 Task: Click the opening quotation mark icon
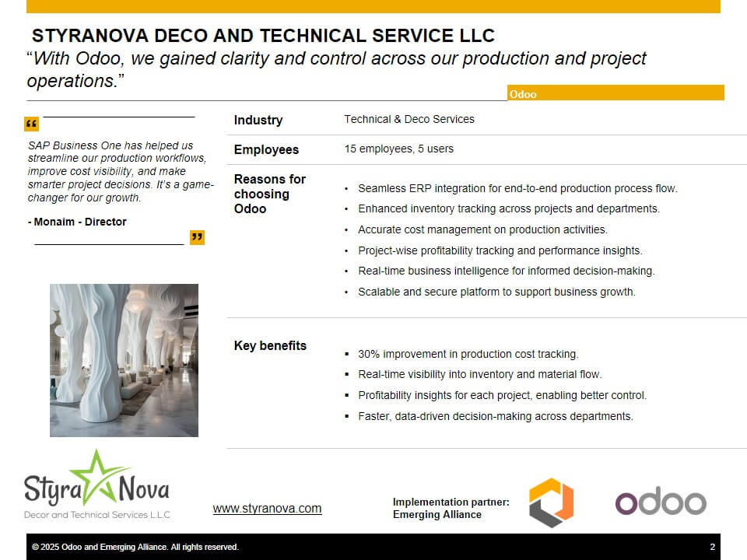(x=31, y=124)
